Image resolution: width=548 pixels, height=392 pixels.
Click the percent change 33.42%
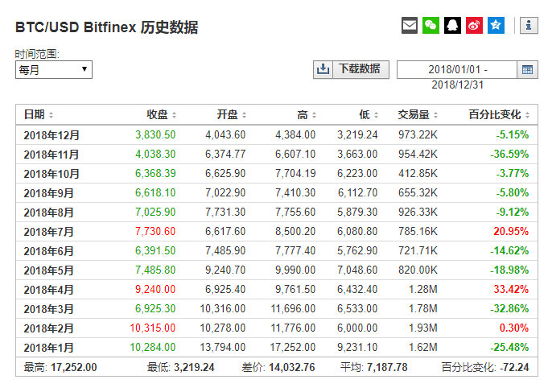coord(511,289)
